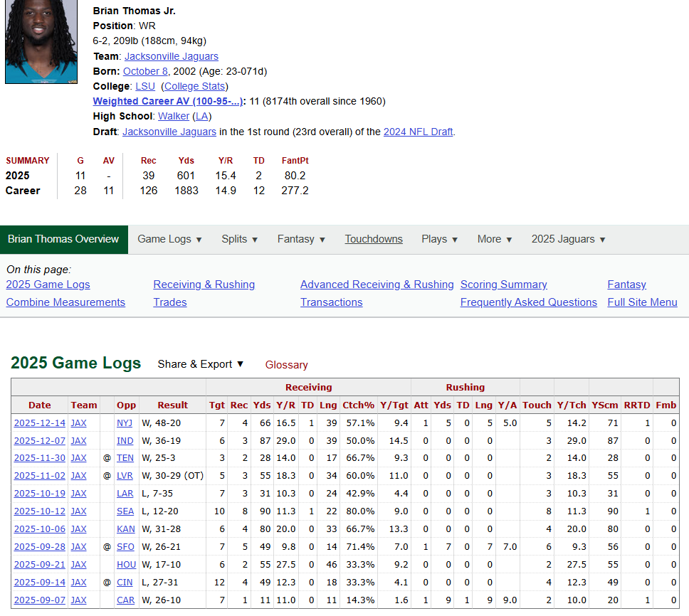The width and height of the screenshot is (689, 616).
Task: Open the CIN opponent link
Action: coord(125,582)
